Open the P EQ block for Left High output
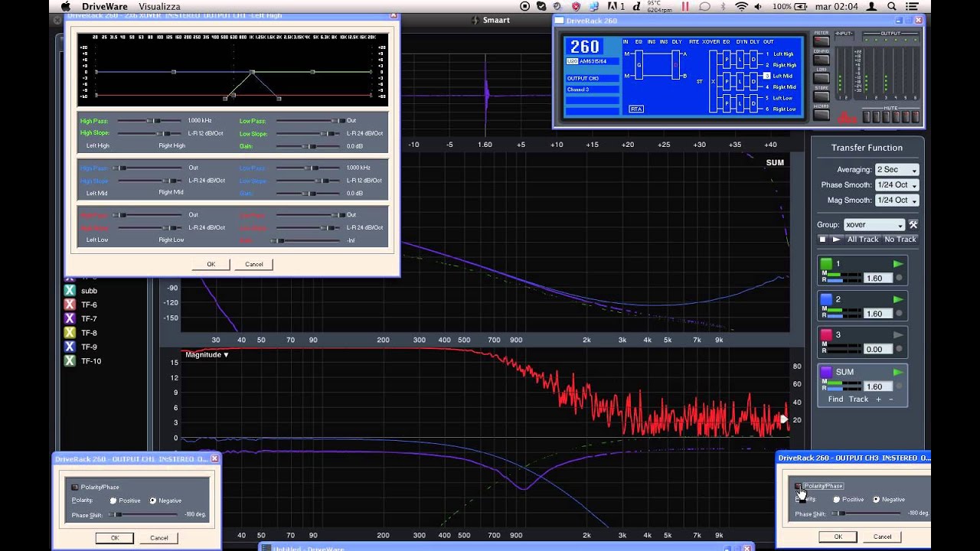Screen dimensions: 980x551 [727, 59]
